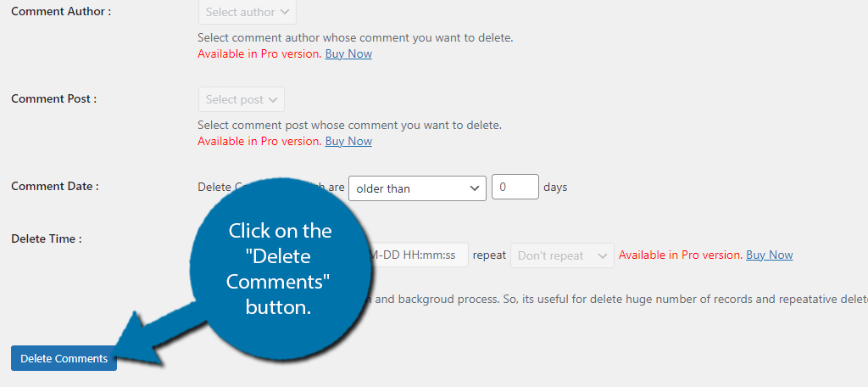Open the Select author dropdown
Viewport: 868px width, 387px height.
[247, 12]
